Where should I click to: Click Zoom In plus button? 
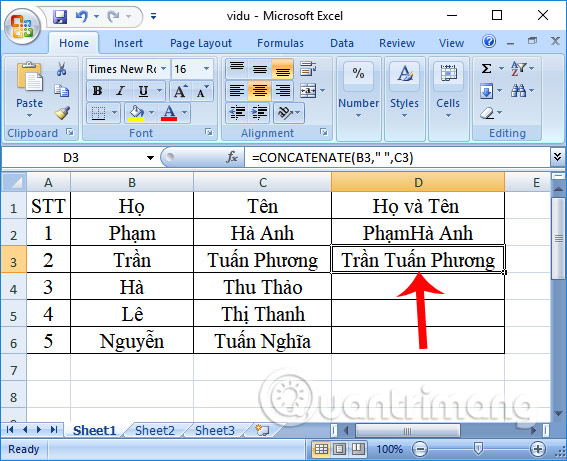coord(538,449)
